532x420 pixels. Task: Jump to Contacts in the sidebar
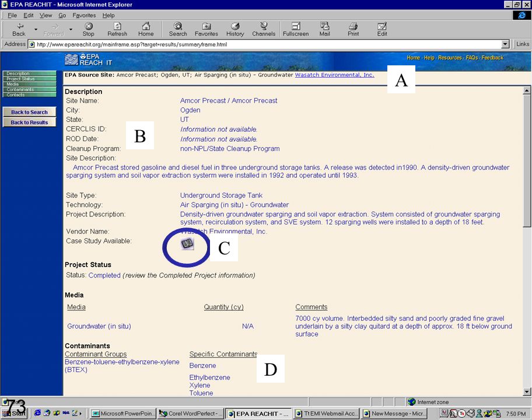(x=30, y=94)
